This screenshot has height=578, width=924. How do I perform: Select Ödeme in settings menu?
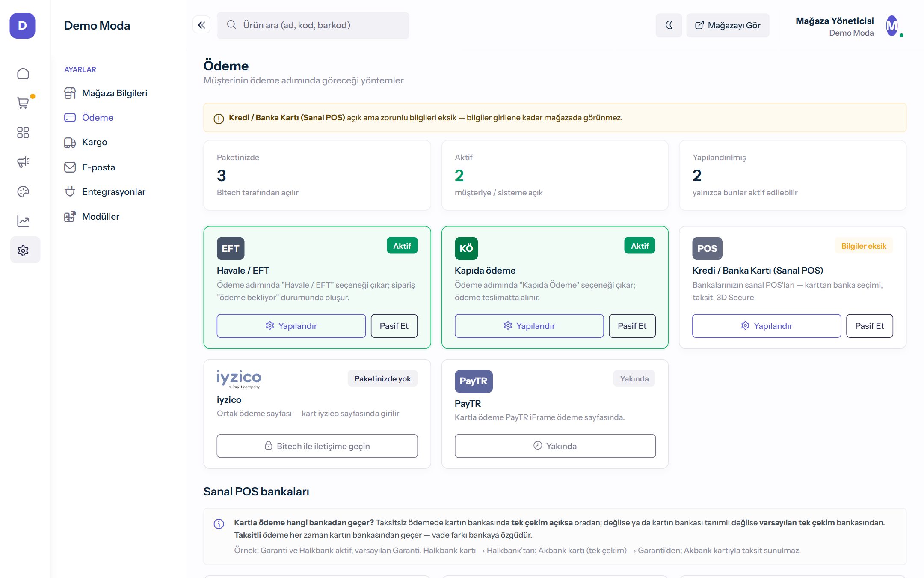point(89,117)
